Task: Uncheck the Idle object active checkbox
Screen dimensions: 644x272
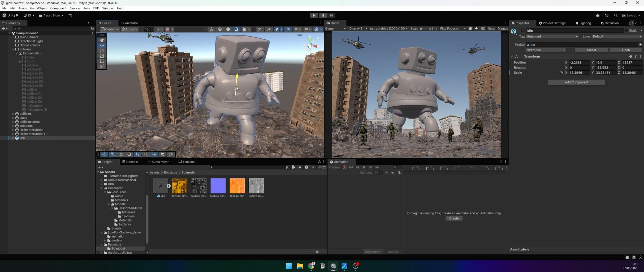Action: 523,31
